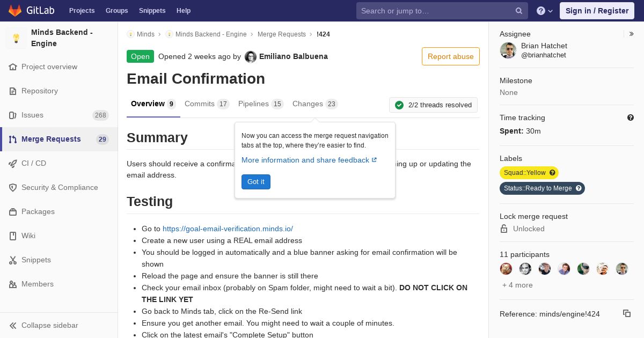Image resolution: width=644 pixels, height=338 pixels.
Task: Open the Groups menu
Action: [x=117, y=11]
